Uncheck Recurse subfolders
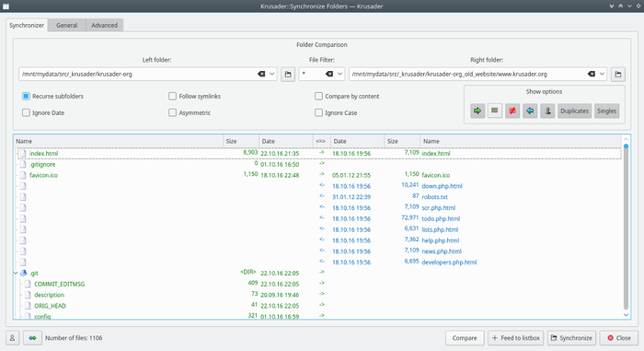The image size is (644, 351). (26, 97)
